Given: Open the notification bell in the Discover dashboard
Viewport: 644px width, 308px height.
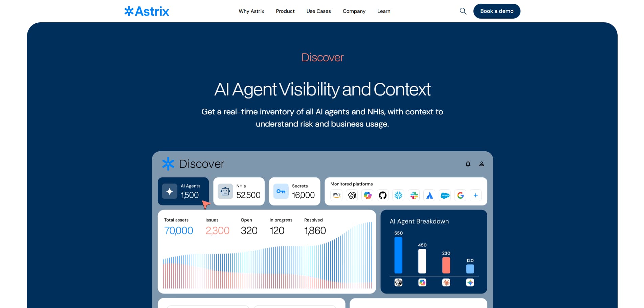Looking at the screenshot, I should point(468,164).
